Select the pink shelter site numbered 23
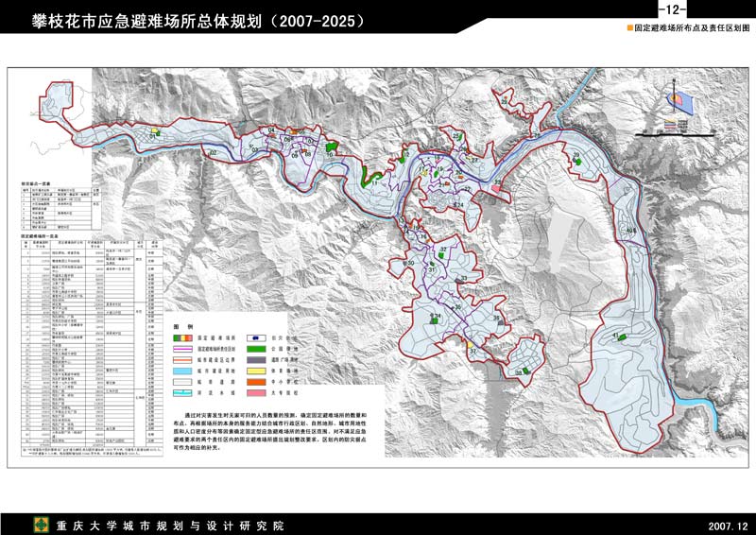 click(x=497, y=188)
